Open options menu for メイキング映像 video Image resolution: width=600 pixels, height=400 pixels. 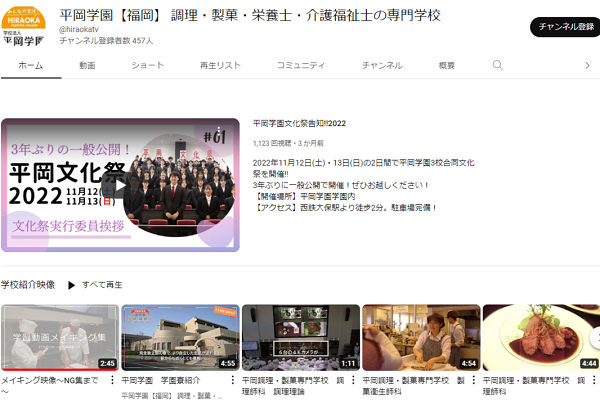coord(112,380)
